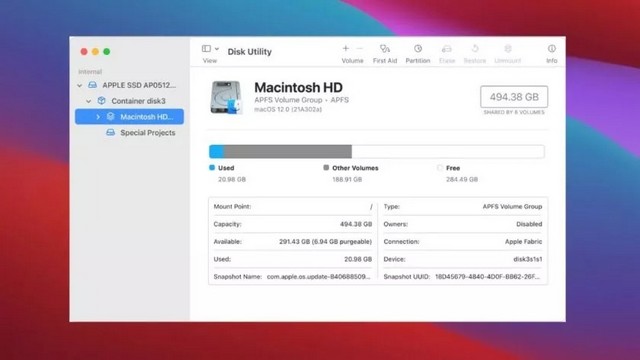
Task: Select the Special Projects volume icon
Action: (111, 132)
